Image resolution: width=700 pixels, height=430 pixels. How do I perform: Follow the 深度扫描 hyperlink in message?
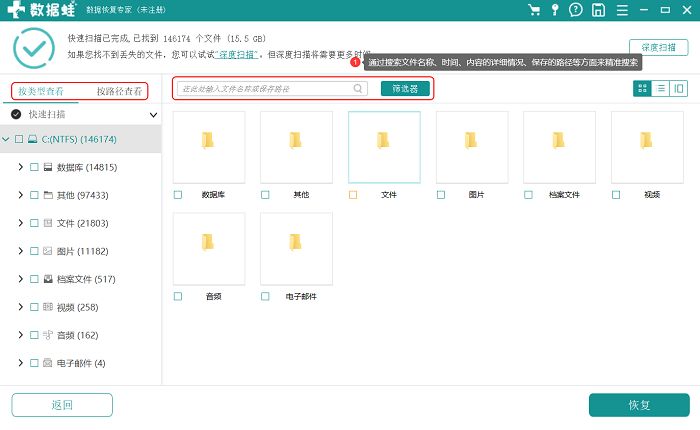coord(237,54)
